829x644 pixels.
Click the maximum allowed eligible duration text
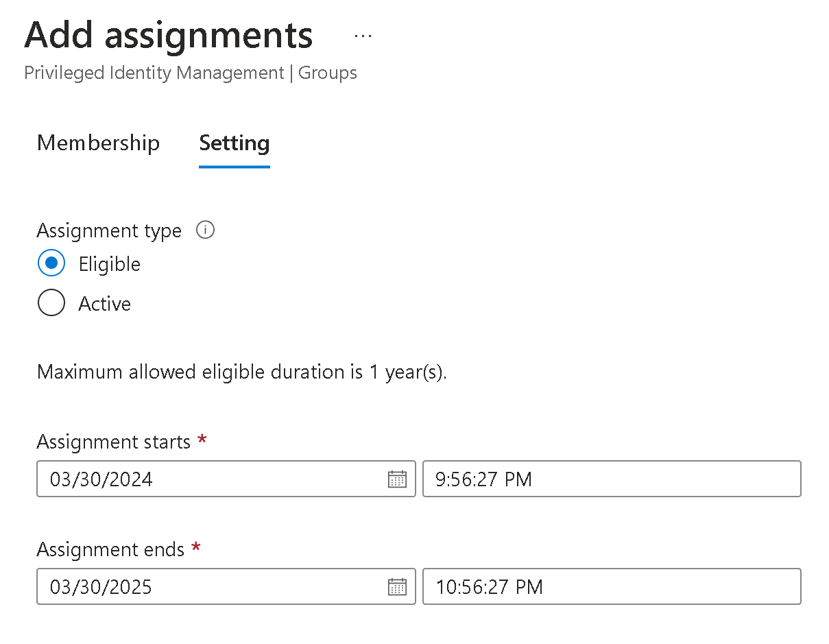(241, 372)
